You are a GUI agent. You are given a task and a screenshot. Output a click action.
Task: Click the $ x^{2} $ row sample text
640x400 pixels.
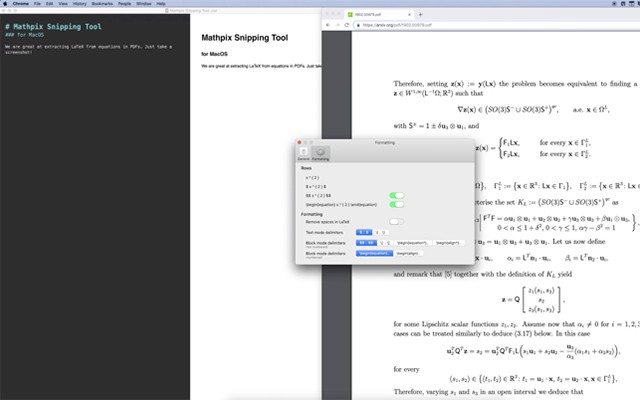(316, 187)
